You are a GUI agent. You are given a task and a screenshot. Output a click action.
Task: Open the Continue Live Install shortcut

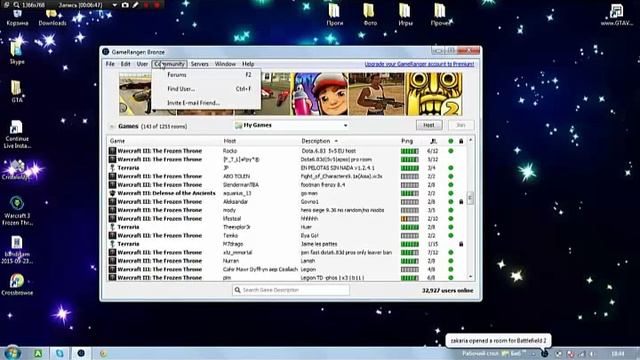pos(17,134)
